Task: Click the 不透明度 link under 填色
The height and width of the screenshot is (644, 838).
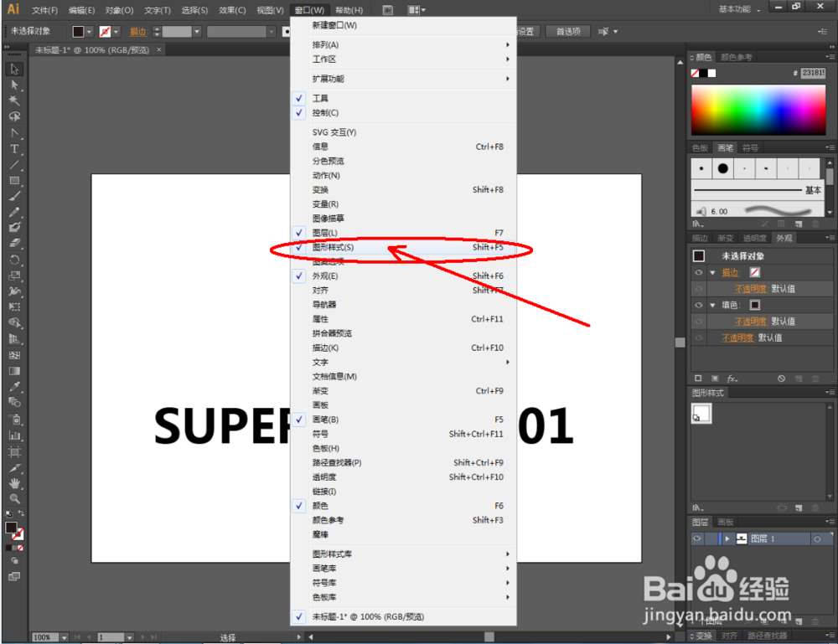Action: point(750,322)
